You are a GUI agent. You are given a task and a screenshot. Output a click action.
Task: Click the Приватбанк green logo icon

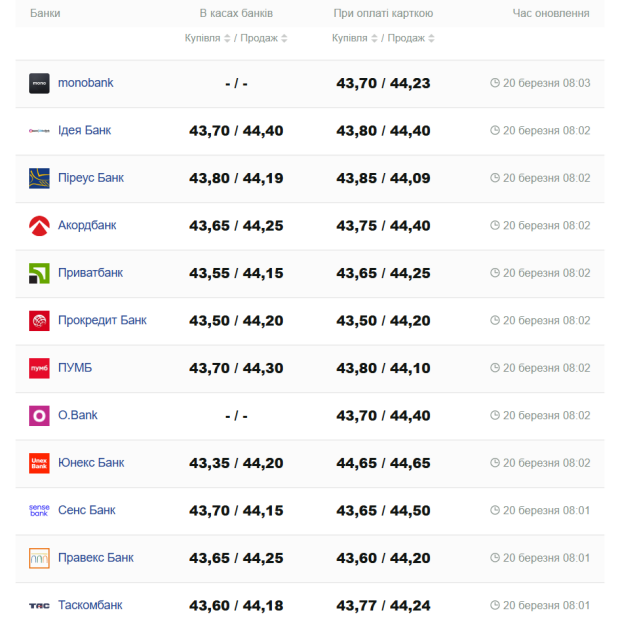(x=39, y=273)
